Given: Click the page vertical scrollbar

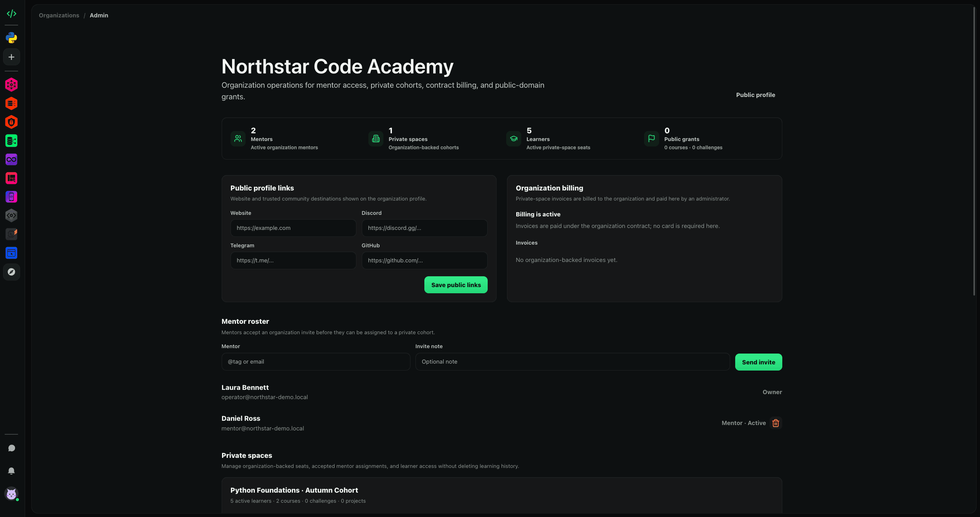Looking at the screenshot, I should (974, 151).
